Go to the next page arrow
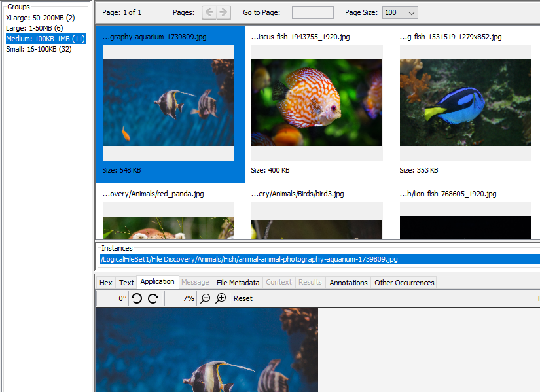Image resolution: width=540 pixels, height=392 pixels. point(224,12)
